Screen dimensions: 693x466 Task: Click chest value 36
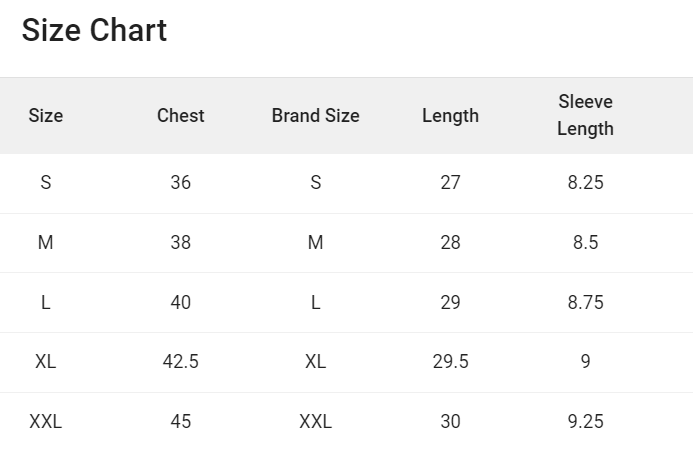click(x=180, y=183)
